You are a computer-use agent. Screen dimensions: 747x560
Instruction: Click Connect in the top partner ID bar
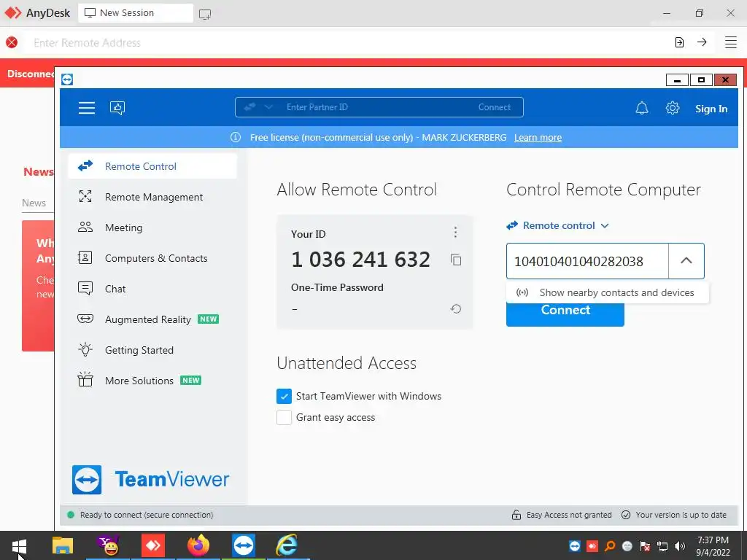pyautogui.click(x=494, y=107)
